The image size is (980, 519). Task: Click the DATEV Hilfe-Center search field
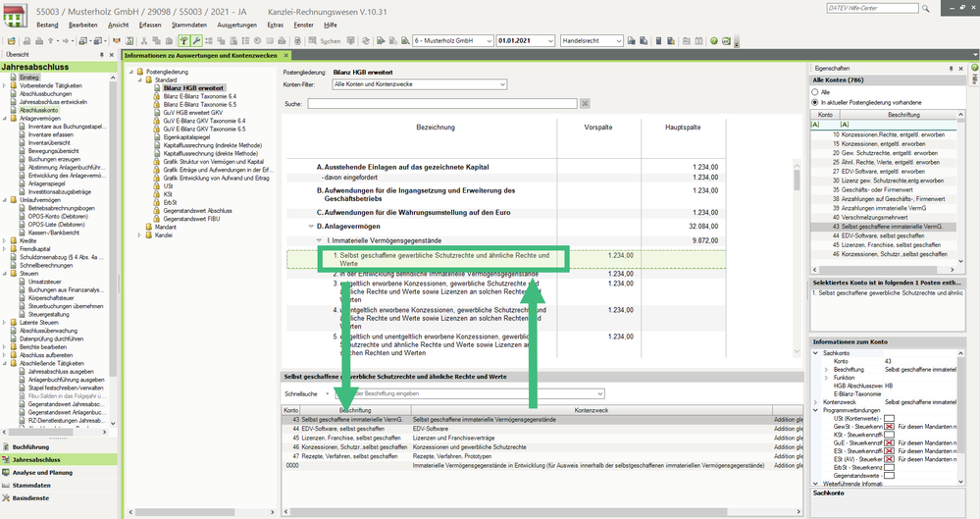point(872,8)
